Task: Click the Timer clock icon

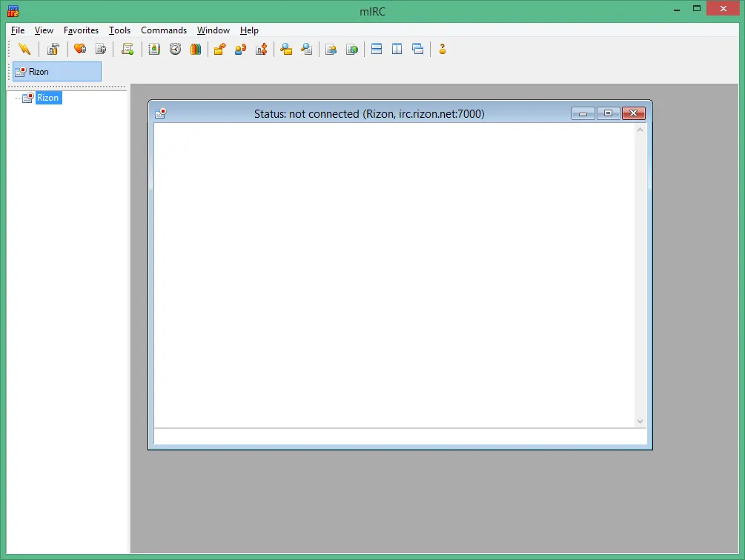Action: click(x=176, y=49)
